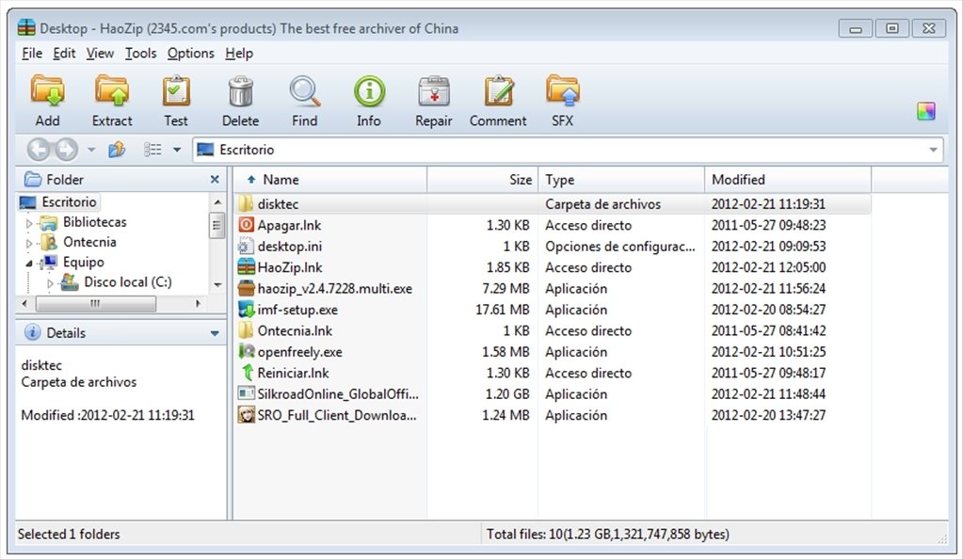
Task: Sort by the Name column header
Action: pos(329,180)
